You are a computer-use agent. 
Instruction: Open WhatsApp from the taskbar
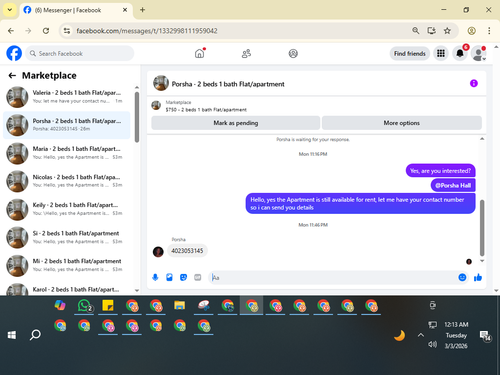[x=84, y=305]
